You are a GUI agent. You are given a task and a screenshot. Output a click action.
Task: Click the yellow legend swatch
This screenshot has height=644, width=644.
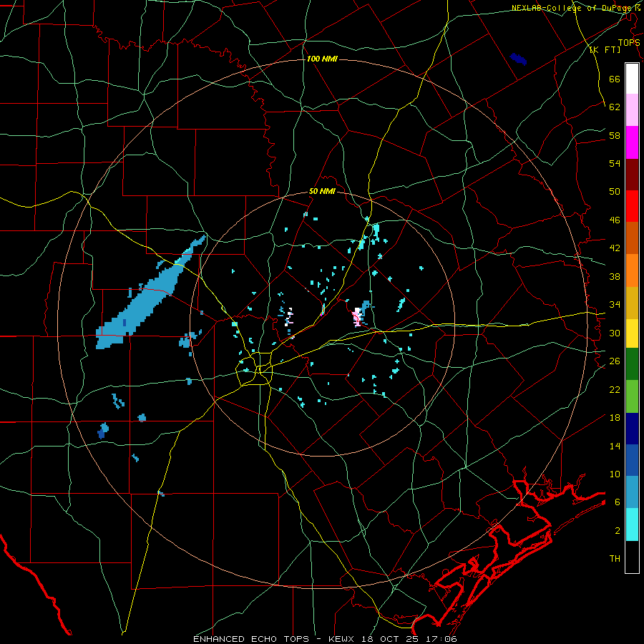click(x=632, y=333)
